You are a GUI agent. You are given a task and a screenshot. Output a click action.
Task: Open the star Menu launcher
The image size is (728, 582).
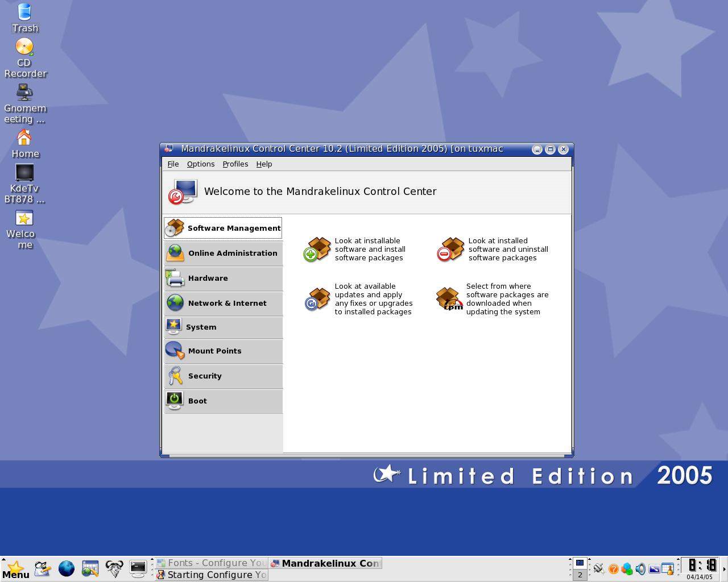(x=15, y=569)
